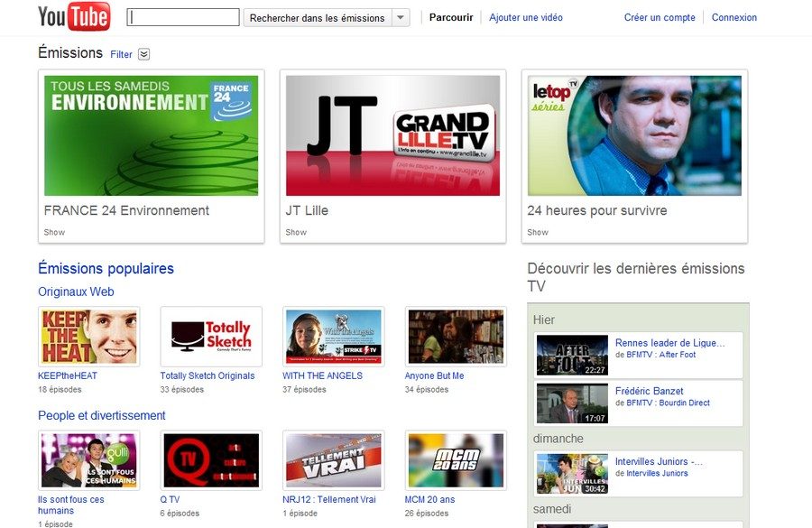Select 'Rechercher dans les émissions' search button
This screenshot has height=528, width=812.
tap(317, 18)
